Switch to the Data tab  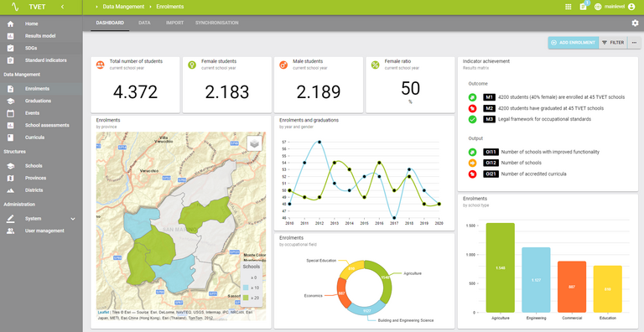click(144, 23)
